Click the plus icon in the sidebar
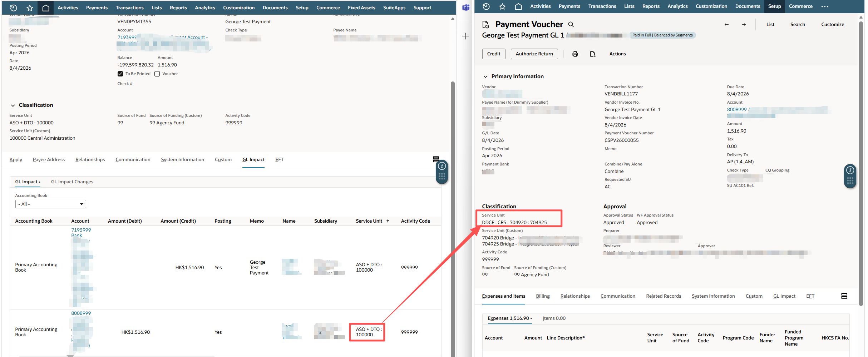Viewport: 868px width, 357px height. [465, 36]
